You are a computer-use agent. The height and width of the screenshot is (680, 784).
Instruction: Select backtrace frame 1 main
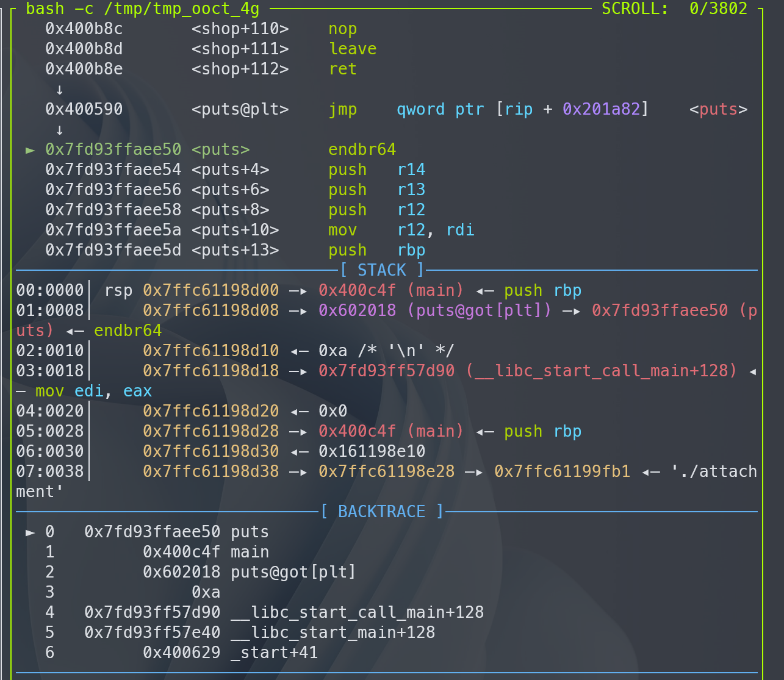pos(157,552)
